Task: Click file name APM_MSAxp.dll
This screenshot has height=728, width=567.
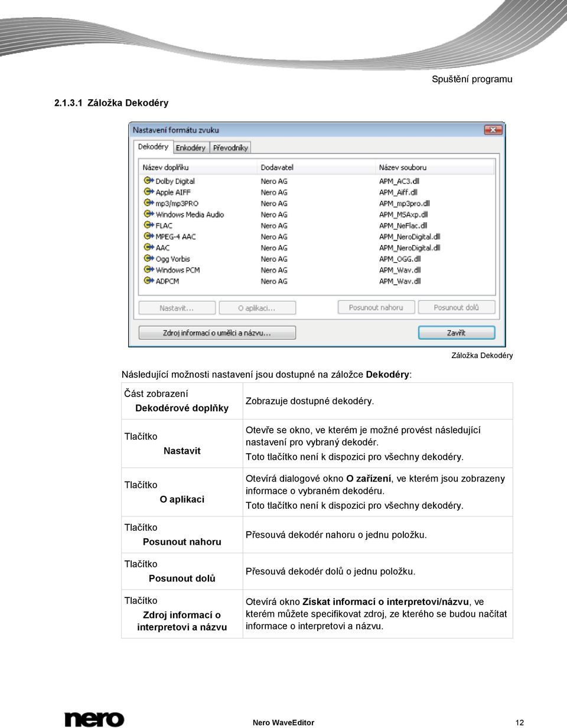Action: [x=403, y=214]
